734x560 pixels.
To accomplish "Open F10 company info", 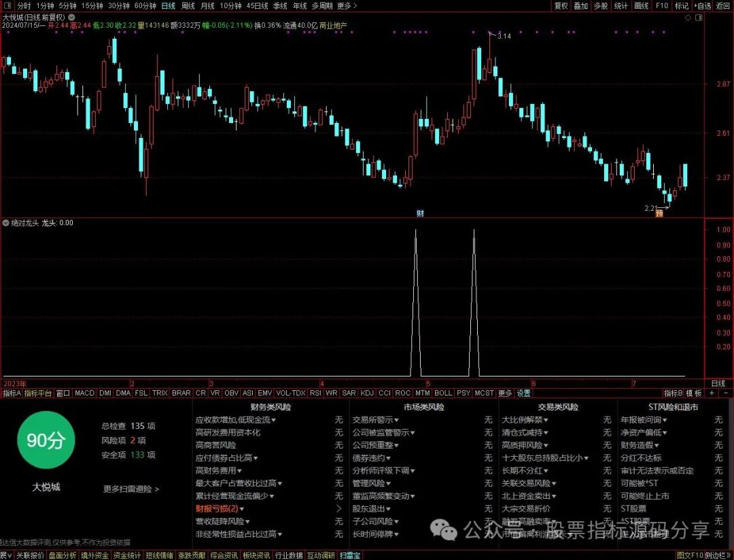I will [662, 5].
